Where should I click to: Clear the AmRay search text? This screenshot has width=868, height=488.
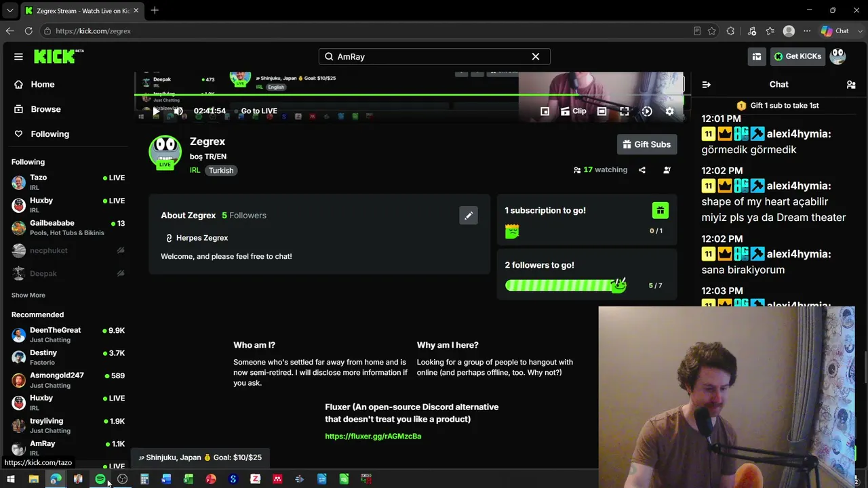(x=536, y=56)
